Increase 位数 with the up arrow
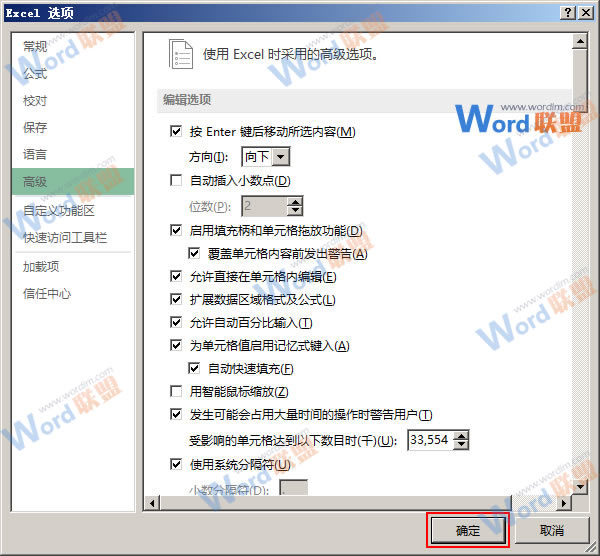 (295, 202)
